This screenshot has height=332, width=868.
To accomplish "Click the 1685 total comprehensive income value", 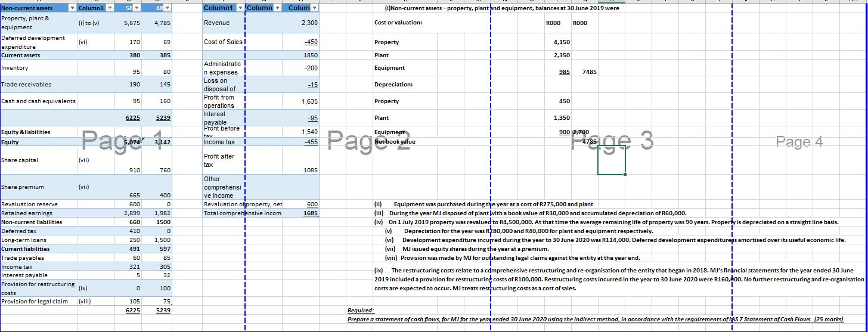I will click(x=300, y=213).
